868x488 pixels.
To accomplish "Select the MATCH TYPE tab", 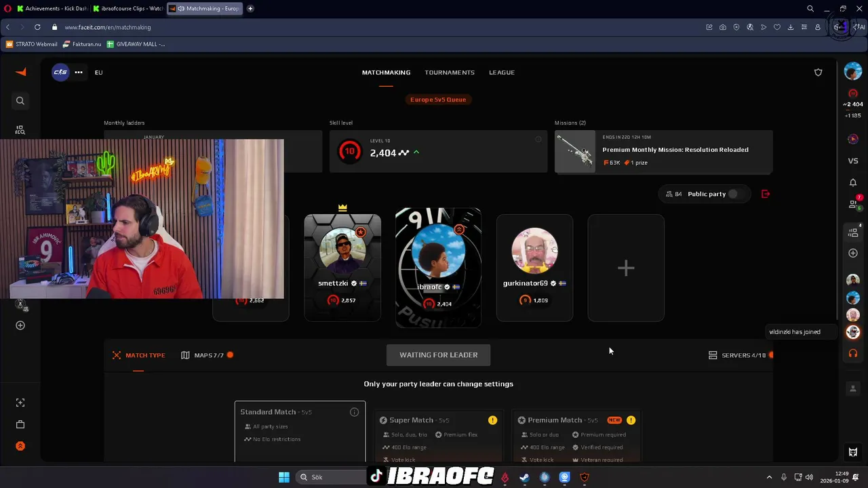I will coord(138,355).
